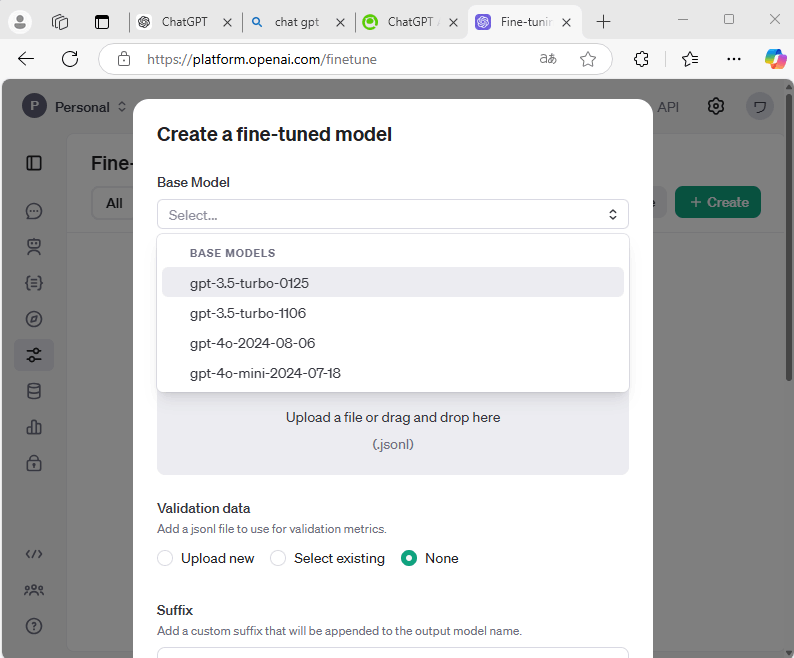The height and width of the screenshot is (658, 794).
Task: Click the page vertical scrollbar
Action: 788,236
